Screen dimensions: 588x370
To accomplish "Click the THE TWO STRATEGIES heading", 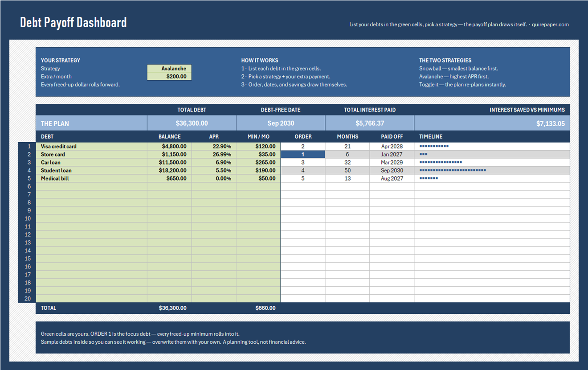I will 445,60.
